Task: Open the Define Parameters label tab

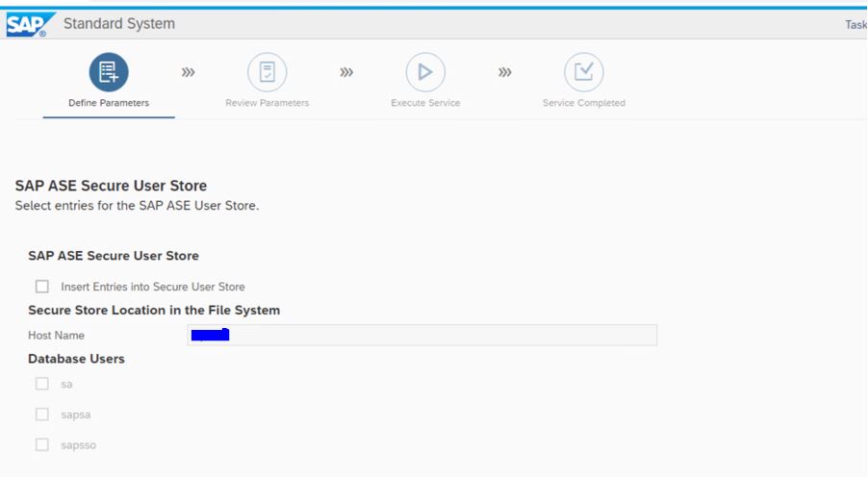Action: 109,103
